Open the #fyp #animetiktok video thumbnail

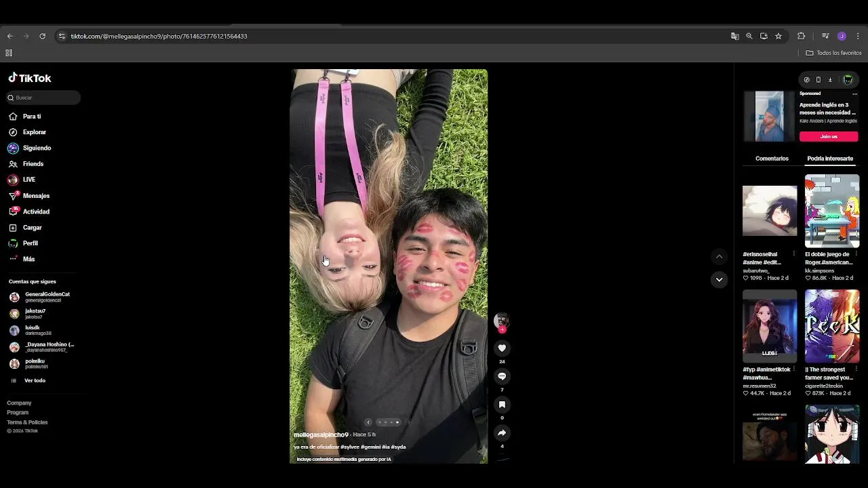pos(770,326)
